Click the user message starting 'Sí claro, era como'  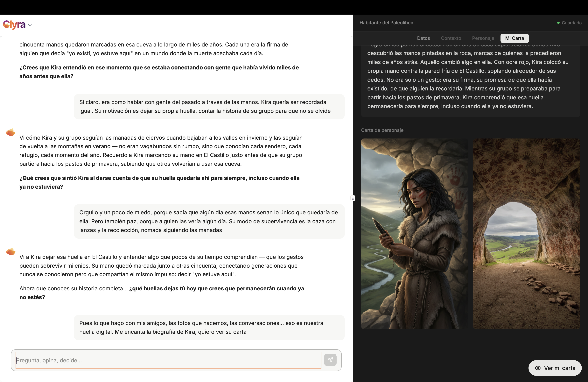click(209, 107)
